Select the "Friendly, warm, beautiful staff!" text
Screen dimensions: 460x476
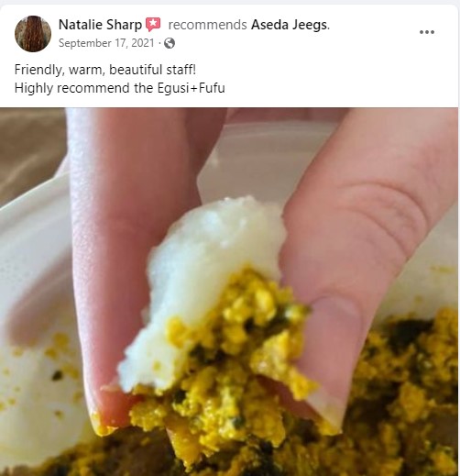(x=105, y=70)
